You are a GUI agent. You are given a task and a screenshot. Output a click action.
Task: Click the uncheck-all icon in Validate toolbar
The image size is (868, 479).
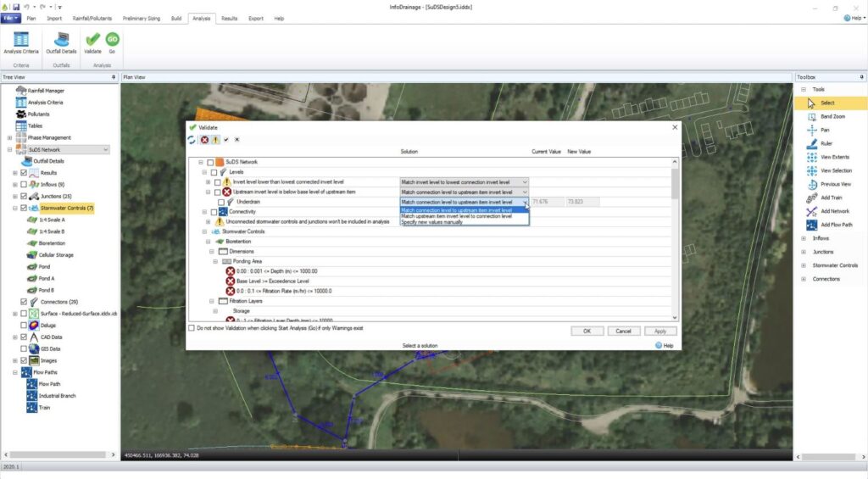pyautogui.click(x=237, y=140)
